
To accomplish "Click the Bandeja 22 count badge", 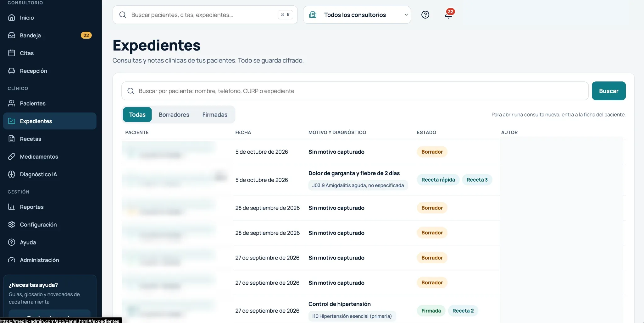I will click(x=86, y=35).
